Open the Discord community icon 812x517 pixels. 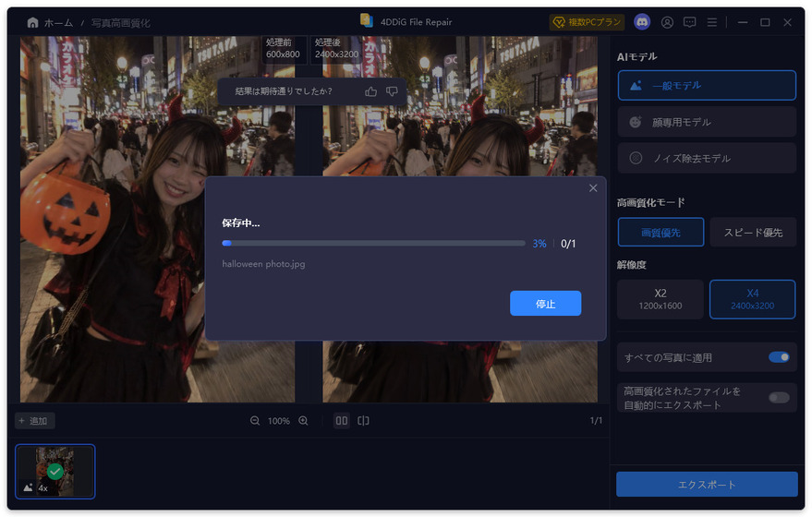tap(642, 22)
